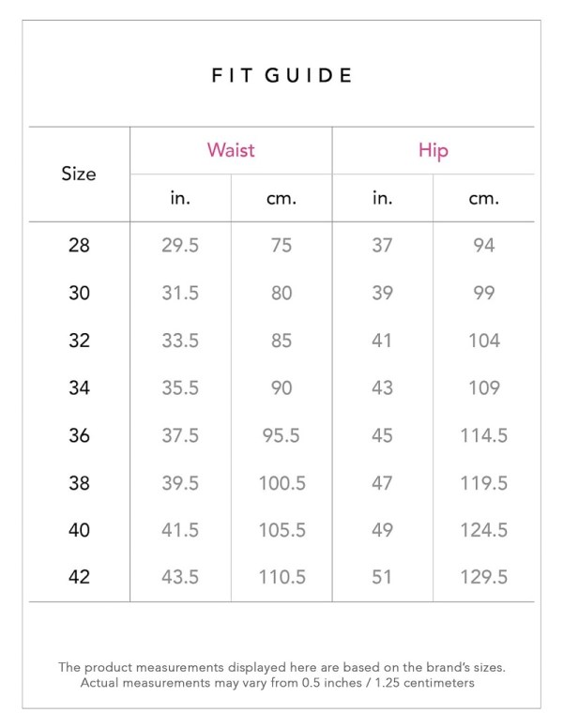
Task: Click the product measurements disclaimer text
Action: 281,675
